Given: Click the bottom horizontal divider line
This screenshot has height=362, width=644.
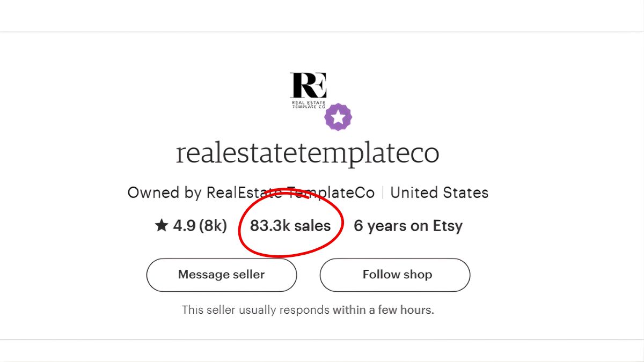Looking at the screenshot, I should coord(322,339).
